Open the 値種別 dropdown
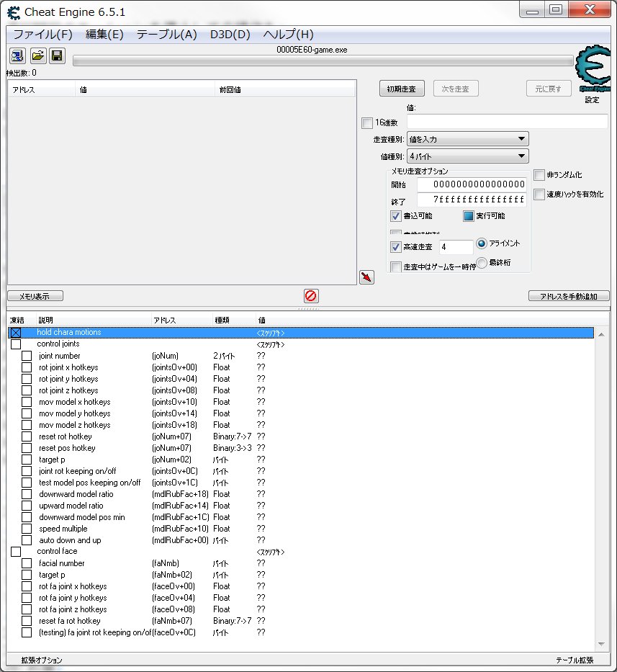617x672 pixels. [x=467, y=156]
